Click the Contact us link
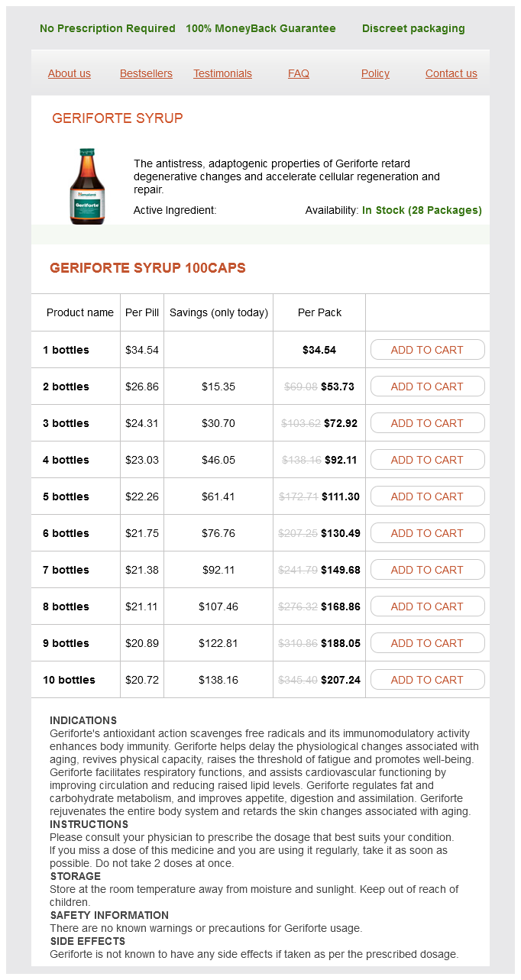The height and width of the screenshot is (980, 521). 451,73
